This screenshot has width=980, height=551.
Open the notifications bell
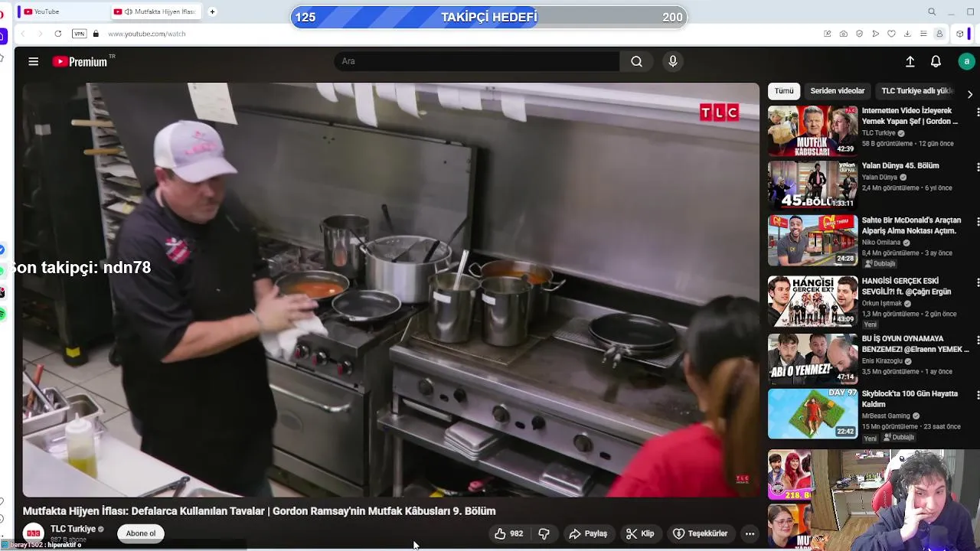(x=936, y=61)
